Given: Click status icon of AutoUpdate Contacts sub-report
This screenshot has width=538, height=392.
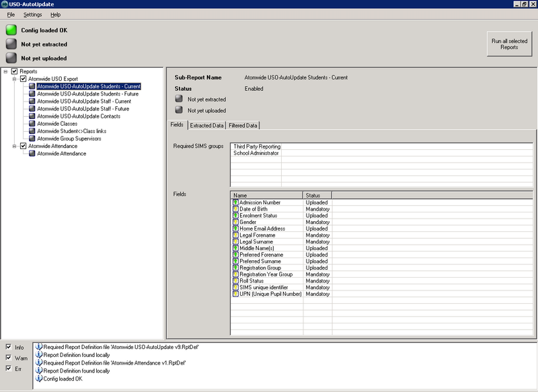Looking at the screenshot, I should pyautogui.click(x=32, y=116).
